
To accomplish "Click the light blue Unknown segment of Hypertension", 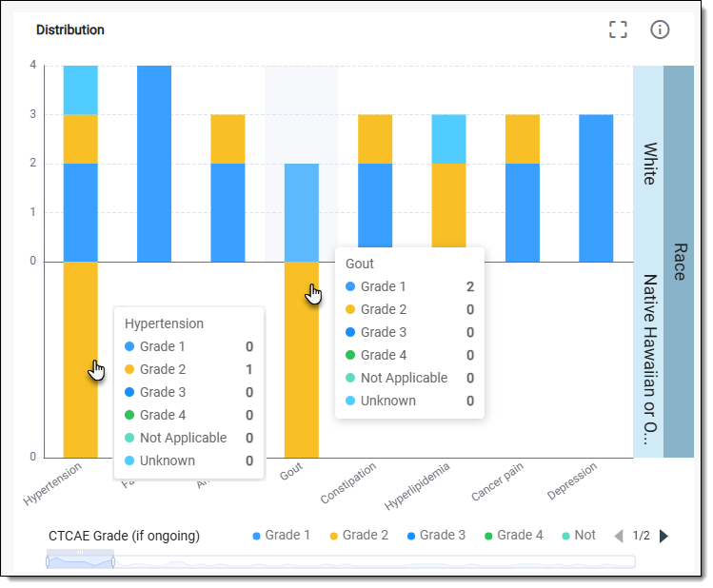I will [81, 90].
